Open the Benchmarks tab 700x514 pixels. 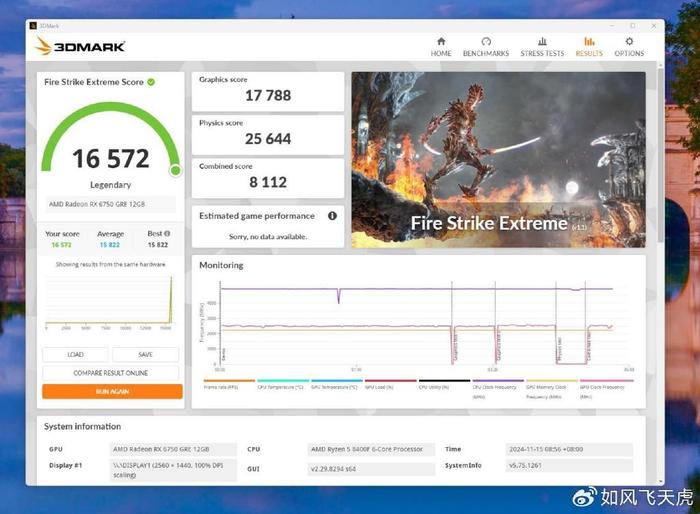click(x=486, y=47)
